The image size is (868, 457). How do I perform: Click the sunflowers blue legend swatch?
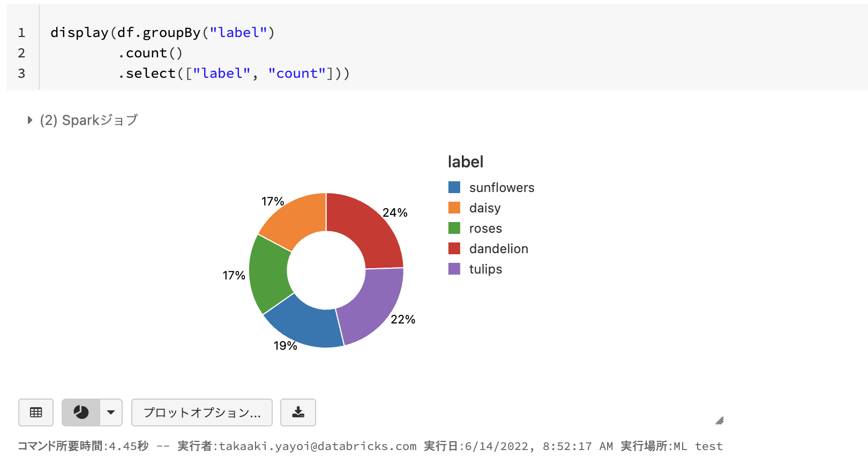point(454,187)
